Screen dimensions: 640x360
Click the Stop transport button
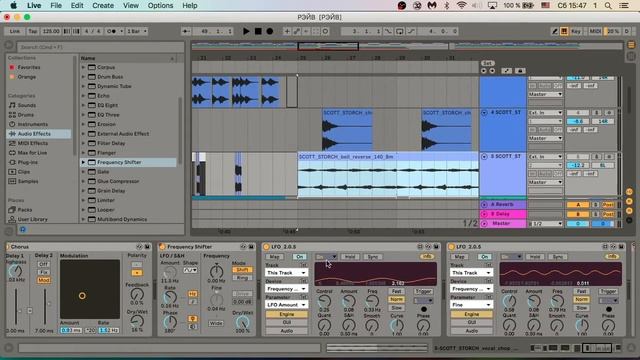coord(258,31)
